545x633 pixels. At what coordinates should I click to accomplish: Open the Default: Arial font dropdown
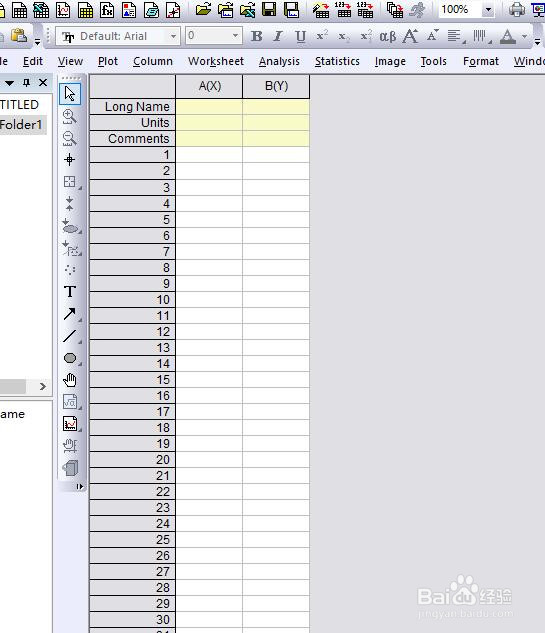(173, 36)
